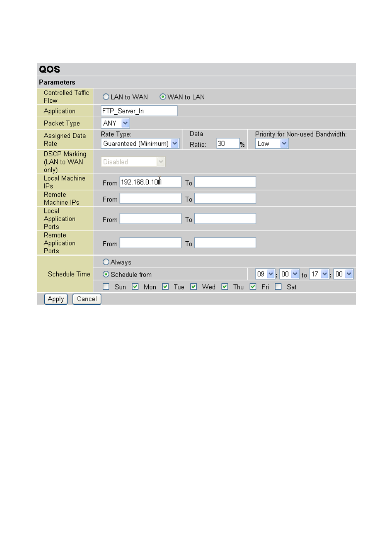The width and height of the screenshot is (392, 555).
Task: Click Remote Application Ports To field
Action: tap(225, 243)
